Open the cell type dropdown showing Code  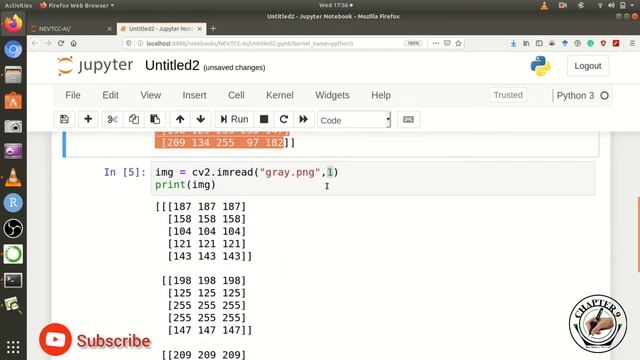coord(354,120)
